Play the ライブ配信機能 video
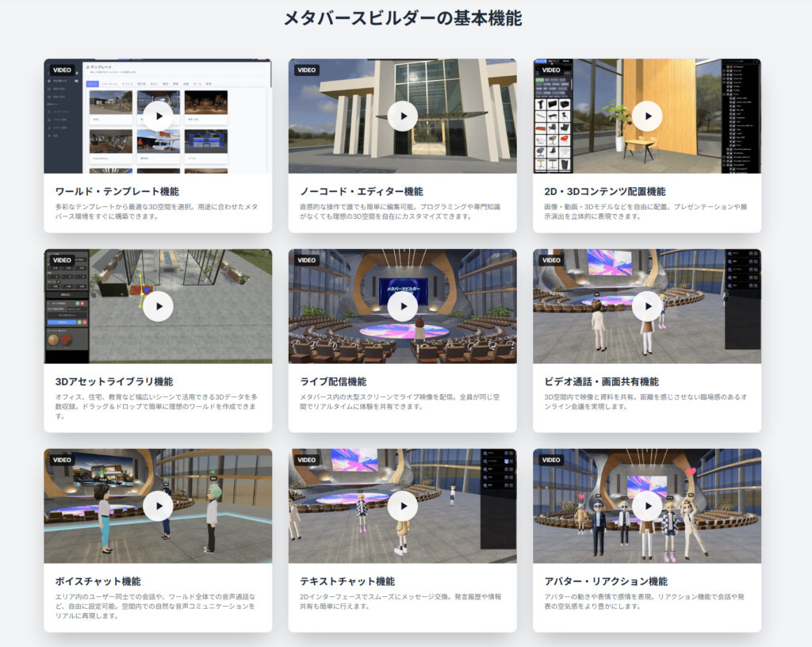 click(403, 306)
